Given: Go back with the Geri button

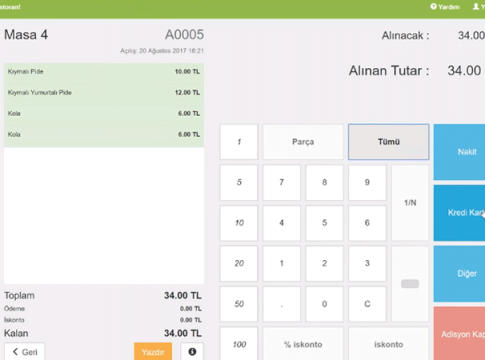Looking at the screenshot, I should click(x=24, y=352).
